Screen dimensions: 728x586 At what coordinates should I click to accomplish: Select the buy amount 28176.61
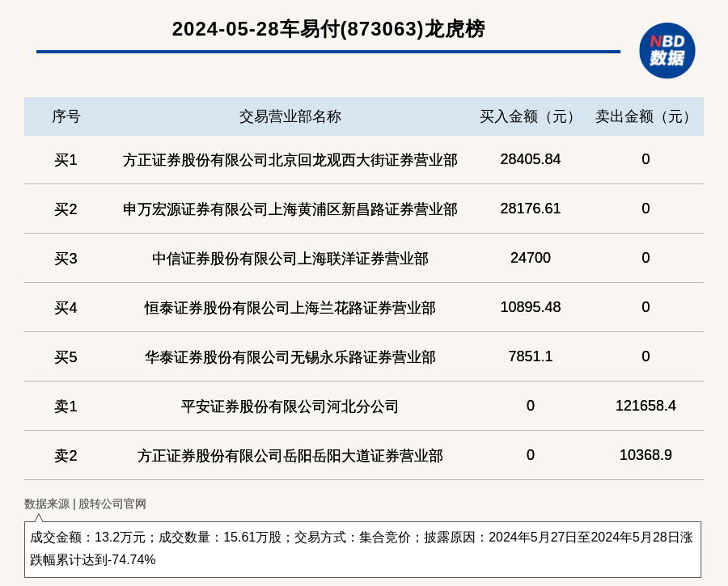[530, 209]
